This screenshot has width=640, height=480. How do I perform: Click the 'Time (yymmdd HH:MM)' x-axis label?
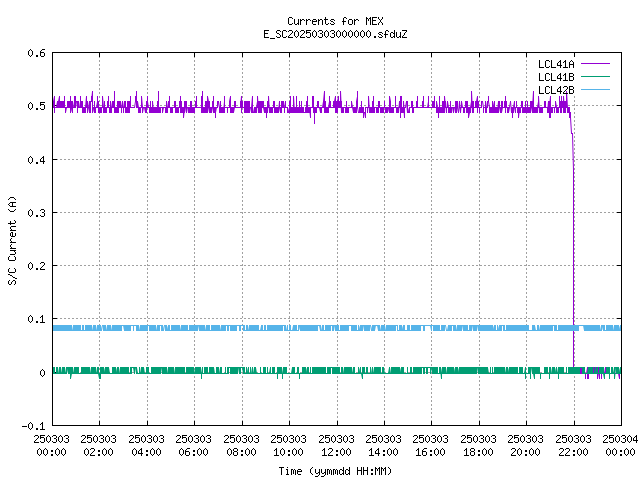[335, 471]
